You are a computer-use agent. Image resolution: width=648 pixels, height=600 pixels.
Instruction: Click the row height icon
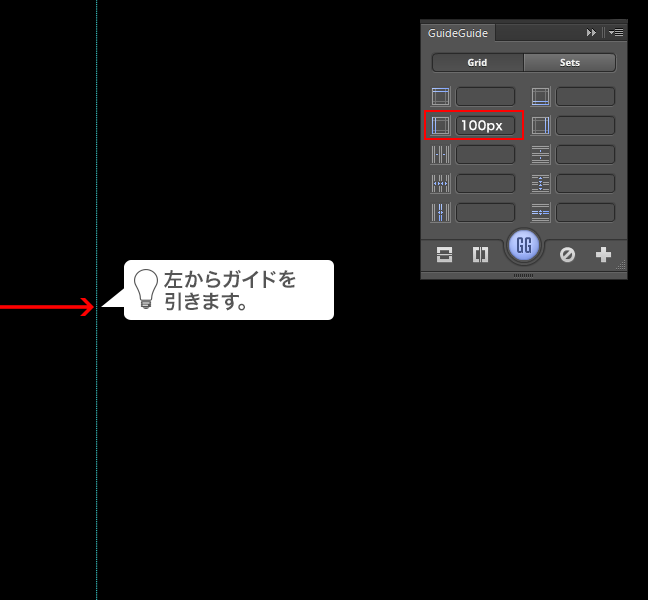(x=541, y=183)
